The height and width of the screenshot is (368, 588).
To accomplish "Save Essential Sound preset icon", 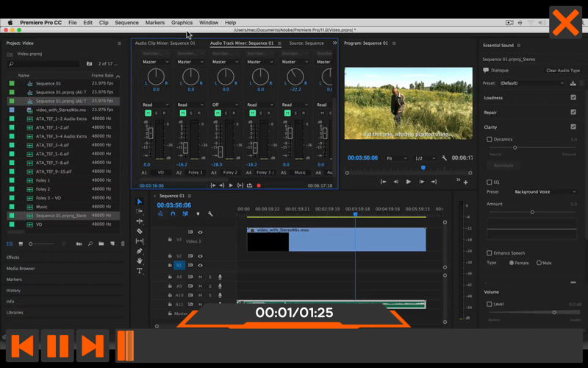I will click(x=573, y=83).
